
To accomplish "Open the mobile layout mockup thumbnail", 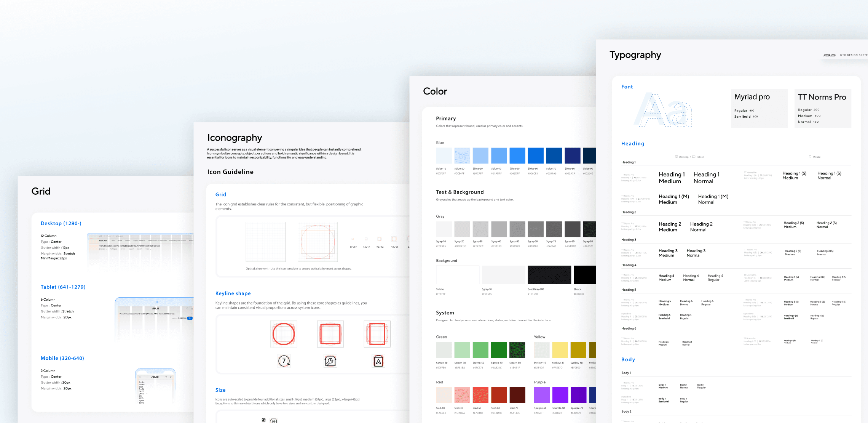I will pos(155,386).
